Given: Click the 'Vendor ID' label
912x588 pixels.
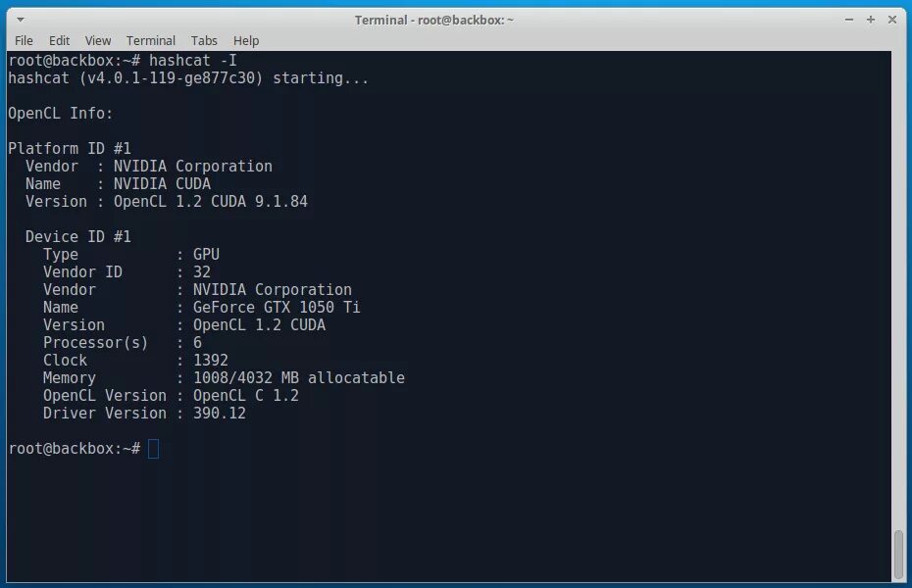Looking at the screenshot, I should (82, 271).
